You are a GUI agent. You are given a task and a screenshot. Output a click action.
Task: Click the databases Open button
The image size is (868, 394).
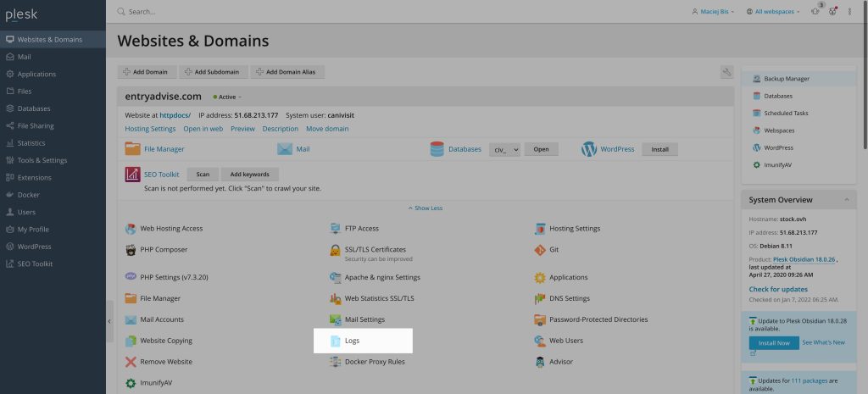541,149
